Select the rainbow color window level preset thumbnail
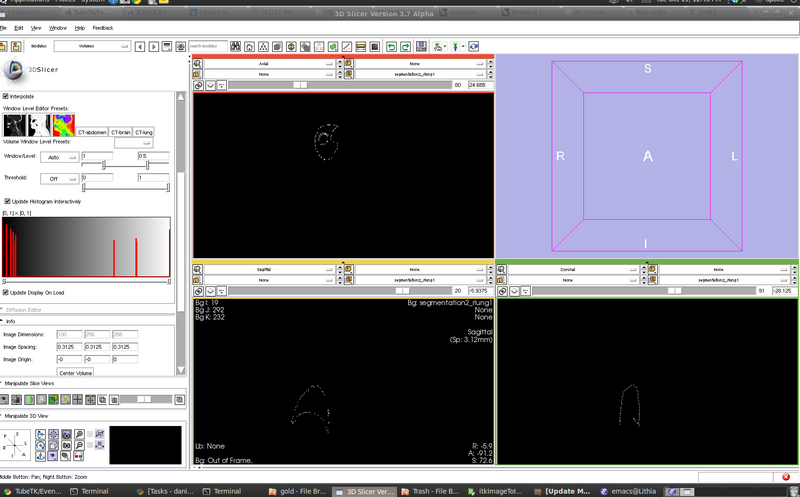The image size is (800, 497). [64, 125]
